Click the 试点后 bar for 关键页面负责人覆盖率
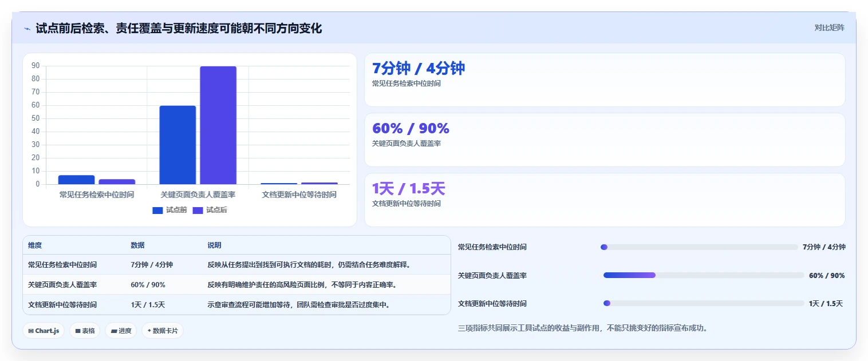The image size is (868, 361). click(218, 125)
